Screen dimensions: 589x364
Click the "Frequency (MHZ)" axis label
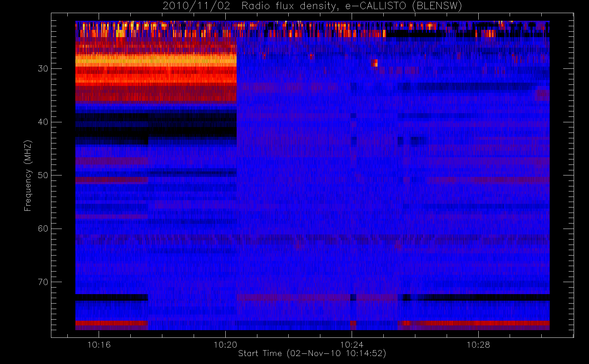tap(28, 175)
